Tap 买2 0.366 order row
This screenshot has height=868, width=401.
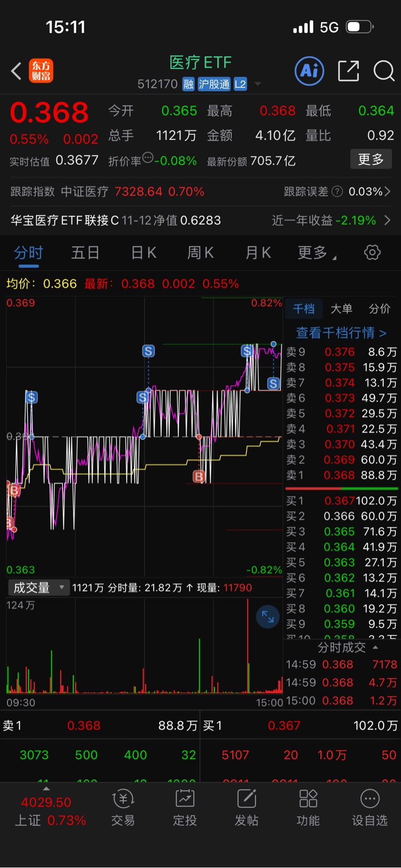pos(341,516)
